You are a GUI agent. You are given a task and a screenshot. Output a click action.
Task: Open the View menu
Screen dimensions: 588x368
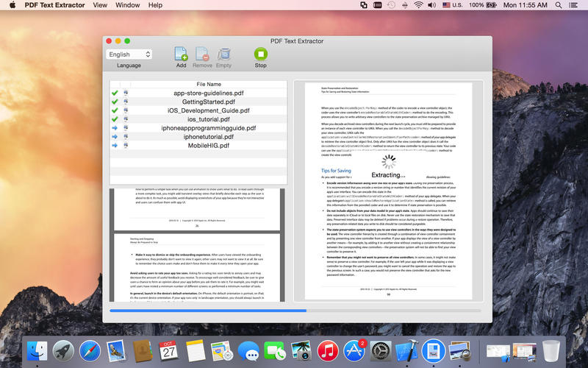point(100,5)
